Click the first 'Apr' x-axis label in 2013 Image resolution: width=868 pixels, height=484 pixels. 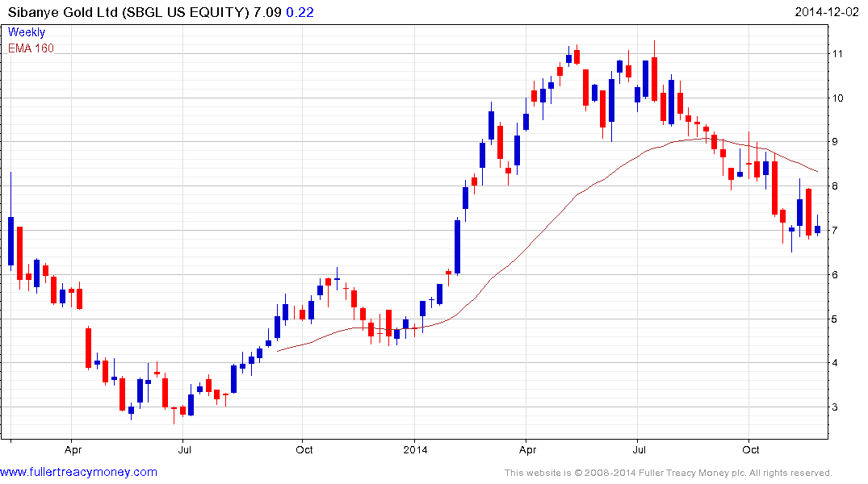tap(73, 449)
